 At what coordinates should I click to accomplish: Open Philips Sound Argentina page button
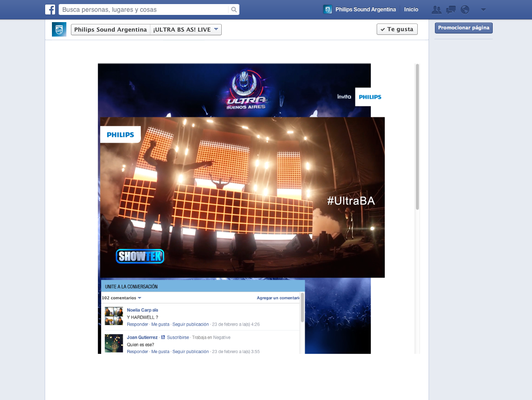[x=111, y=29]
